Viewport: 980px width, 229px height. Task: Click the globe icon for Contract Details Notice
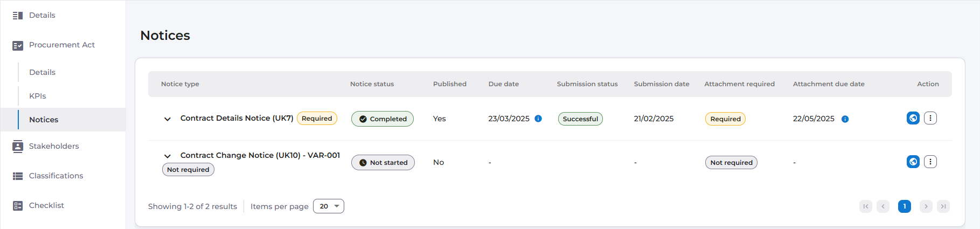pos(913,118)
